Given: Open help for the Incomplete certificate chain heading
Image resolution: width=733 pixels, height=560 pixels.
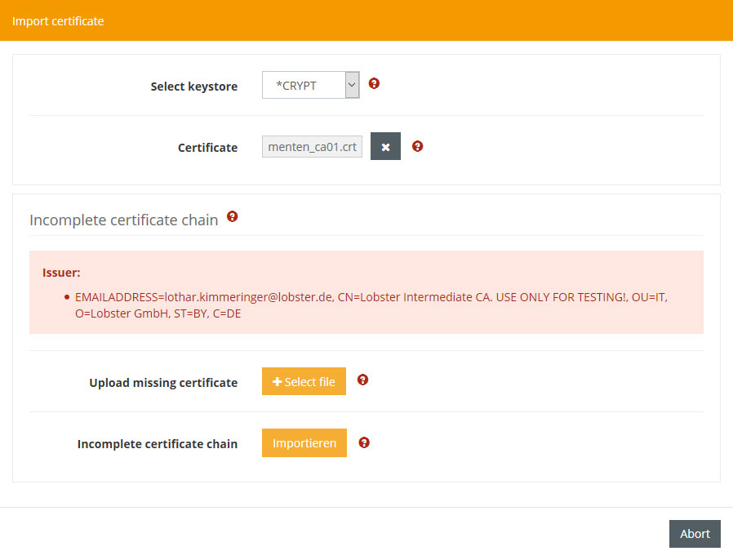Looking at the screenshot, I should click(x=232, y=216).
